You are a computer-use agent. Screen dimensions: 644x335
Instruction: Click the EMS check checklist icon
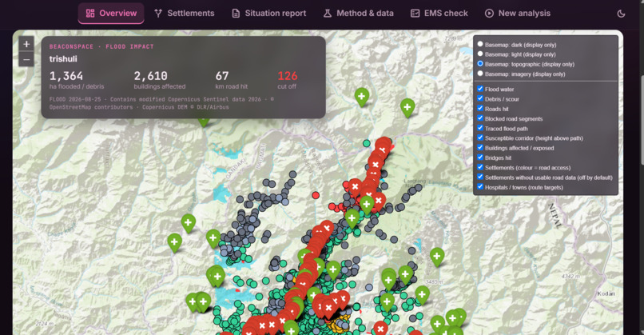click(415, 14)
